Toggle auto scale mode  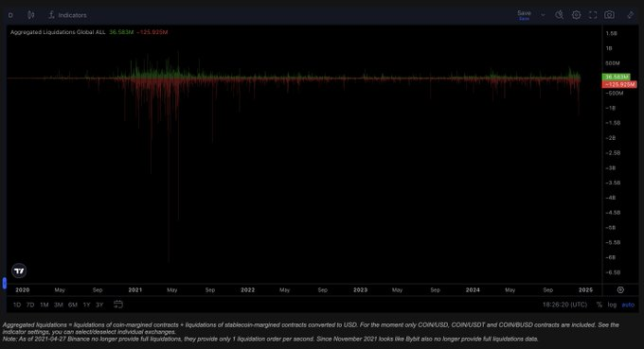click(x=628, y=305)
